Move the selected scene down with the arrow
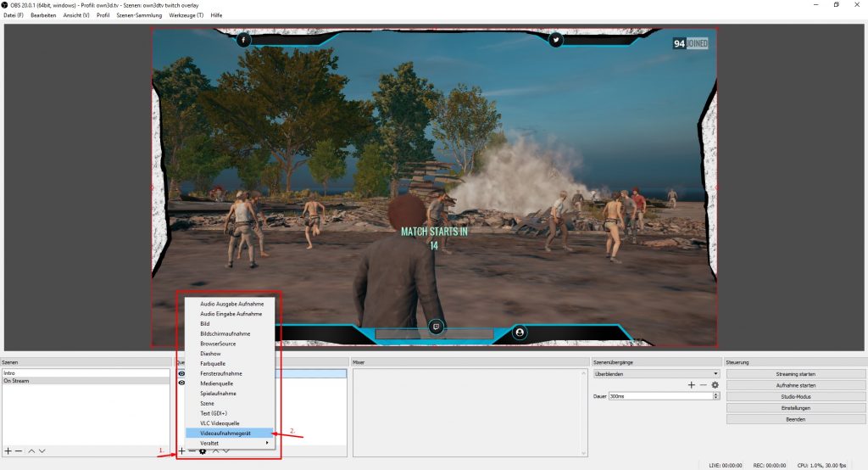Screen dimensions: 868x470 43,450
